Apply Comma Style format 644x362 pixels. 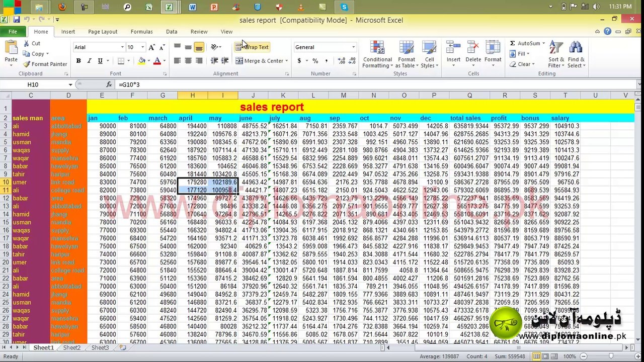(326, 61)
